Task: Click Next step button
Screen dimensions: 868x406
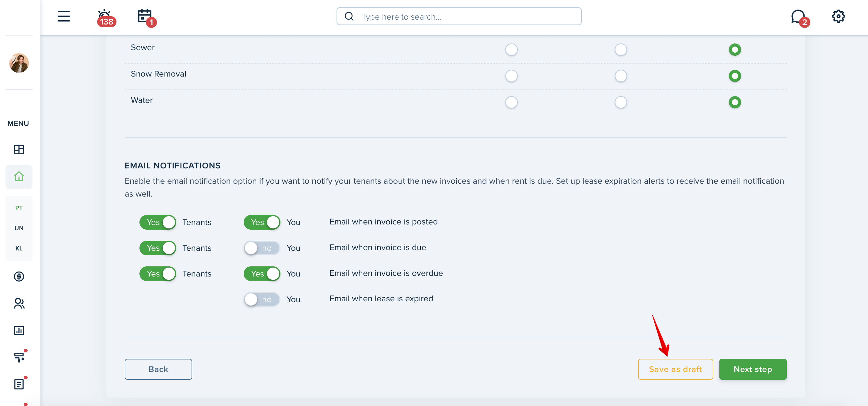Action: point(753,369)
